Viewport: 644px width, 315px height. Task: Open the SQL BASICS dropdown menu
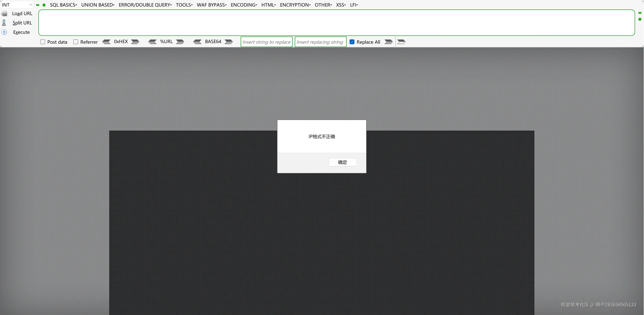pyautogui.click(x=64, y=5)
